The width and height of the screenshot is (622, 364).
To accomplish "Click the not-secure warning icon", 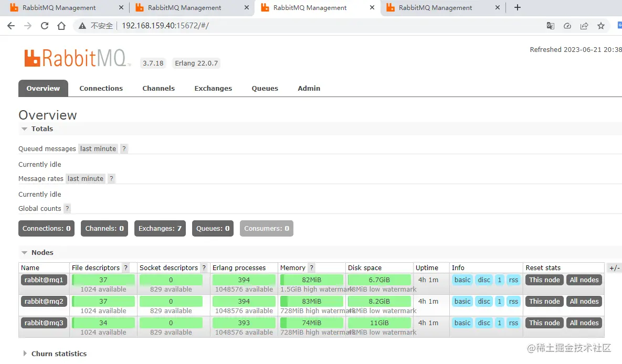I will pos(82,26).
